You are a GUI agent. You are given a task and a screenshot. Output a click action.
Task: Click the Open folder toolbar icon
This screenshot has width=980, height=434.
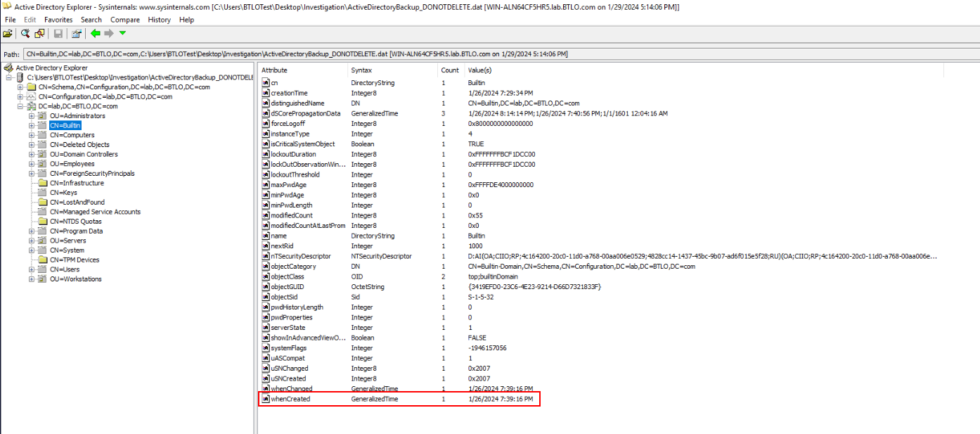pyautogui.click(x=8, y=33)
